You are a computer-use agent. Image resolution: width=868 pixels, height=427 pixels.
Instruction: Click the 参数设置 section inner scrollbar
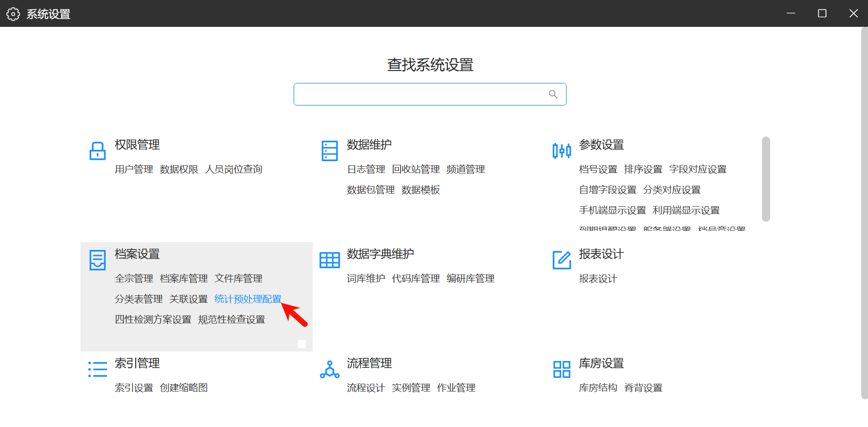tap(766, 179)
